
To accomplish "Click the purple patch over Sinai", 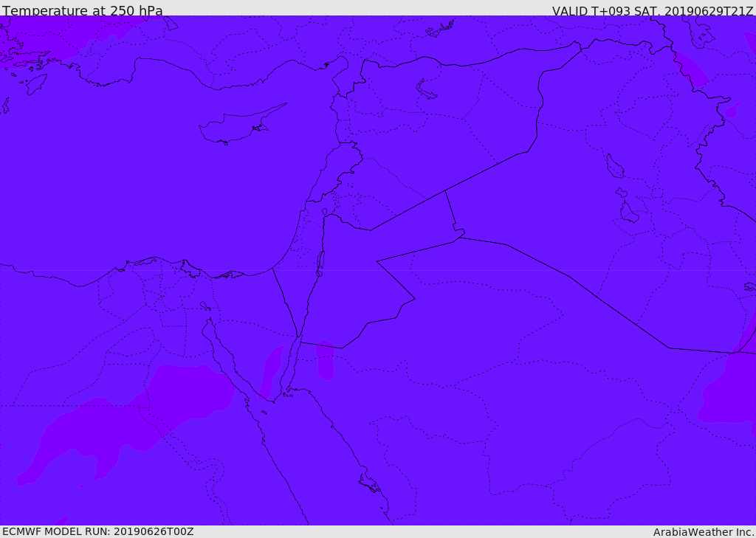I will coord(272,370).
